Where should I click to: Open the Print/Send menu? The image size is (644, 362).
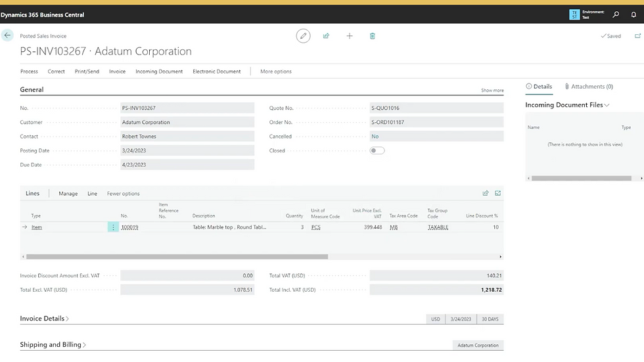(87, 72)
